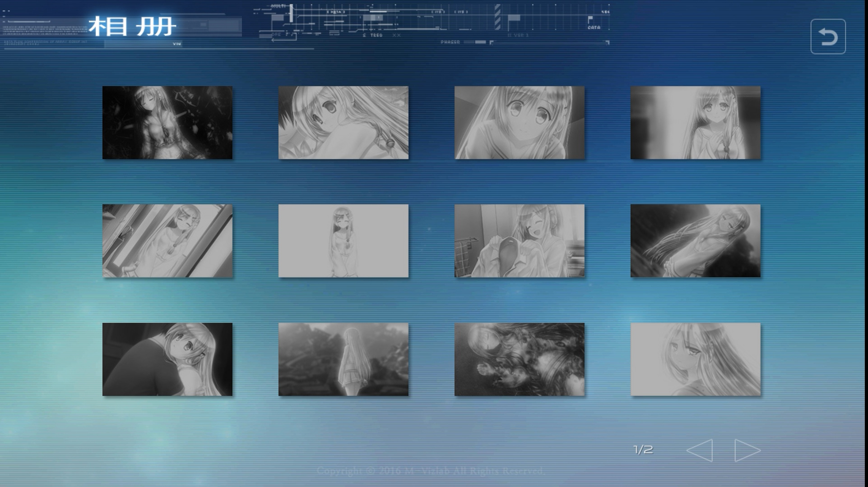Screen dimensions: 868x487
Task: Click the DATA flag marker in header
Action: [594, 23]
